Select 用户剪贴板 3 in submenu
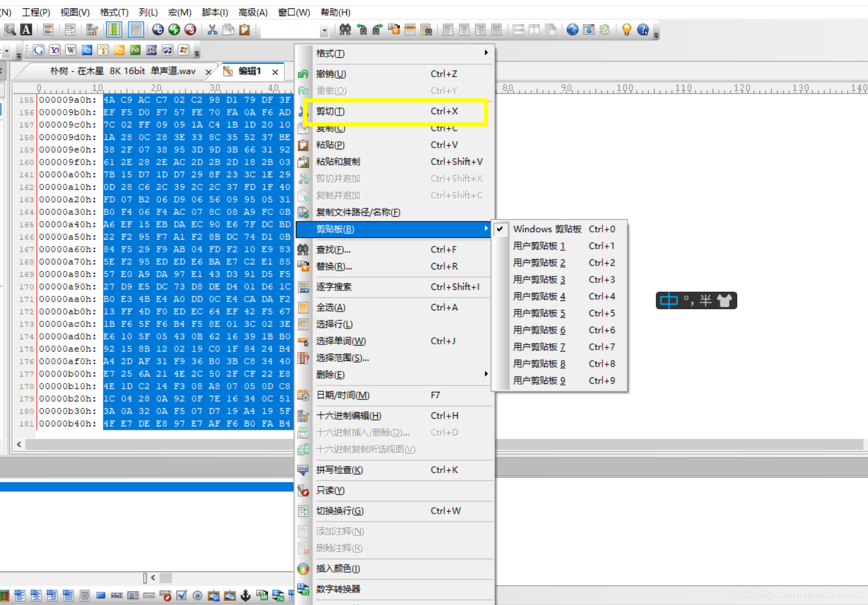868x605 pixels. 560,280
